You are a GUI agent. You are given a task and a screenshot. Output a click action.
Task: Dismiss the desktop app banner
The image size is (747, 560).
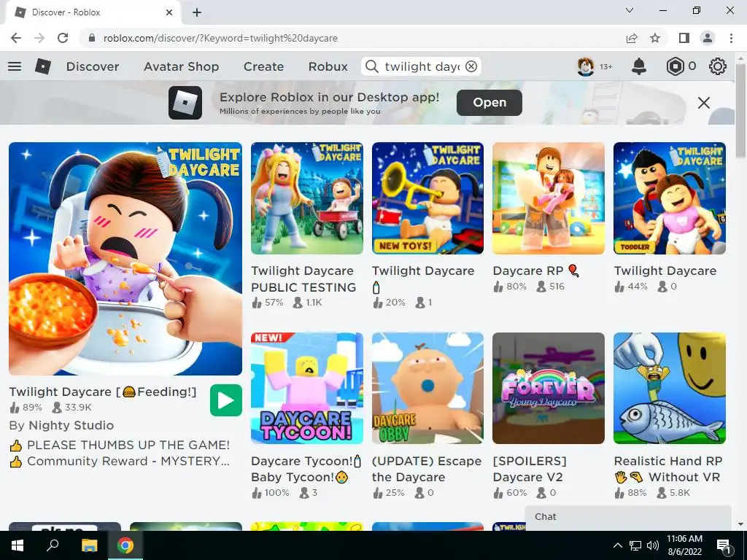point(704,103)
